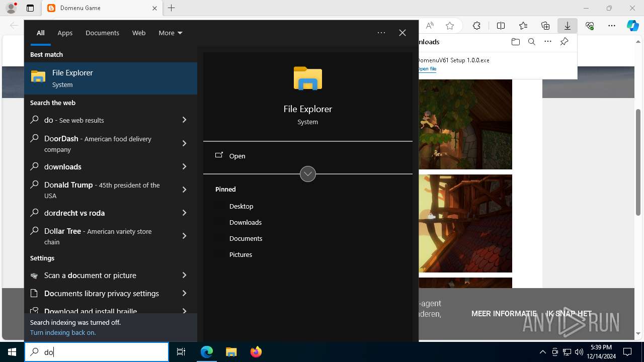The image size is (644, 362).
Task: Click the Edge Downloads toolbar icon
Action: (x=568, y=26)
